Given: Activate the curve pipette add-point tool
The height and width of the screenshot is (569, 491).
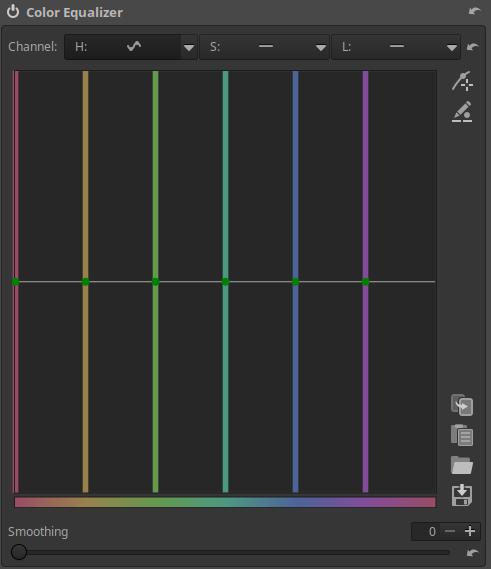Looking at the screenshot, I should (x=462, y=81).
